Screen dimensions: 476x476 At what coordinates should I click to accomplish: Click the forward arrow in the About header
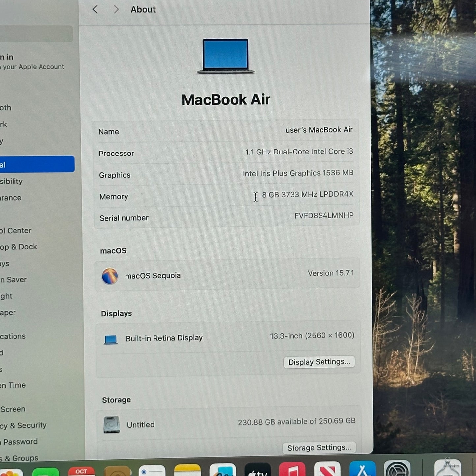coord(116,9)
